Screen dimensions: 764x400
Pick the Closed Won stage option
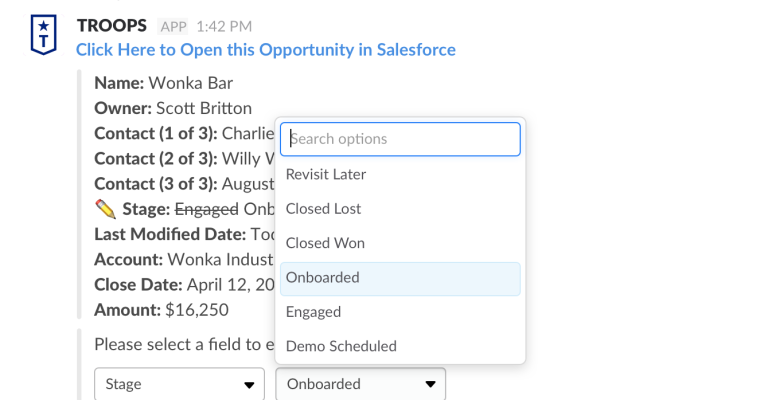(x=325, y=243)
